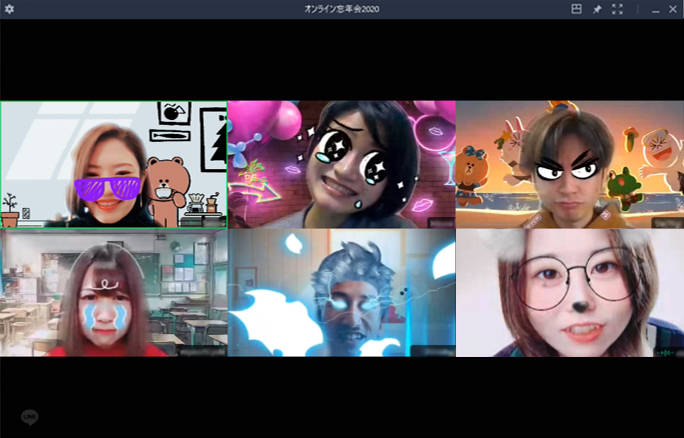Pin the call window on top
Viewport: 684px width, 438px height.
pyautogui.click(x=597, y=9)
